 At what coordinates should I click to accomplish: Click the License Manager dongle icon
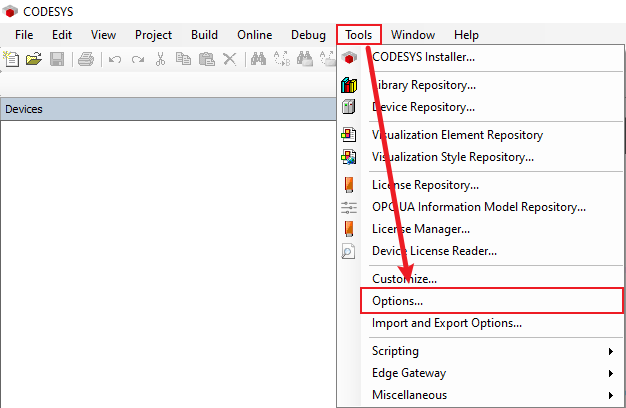tap(349, 229)
